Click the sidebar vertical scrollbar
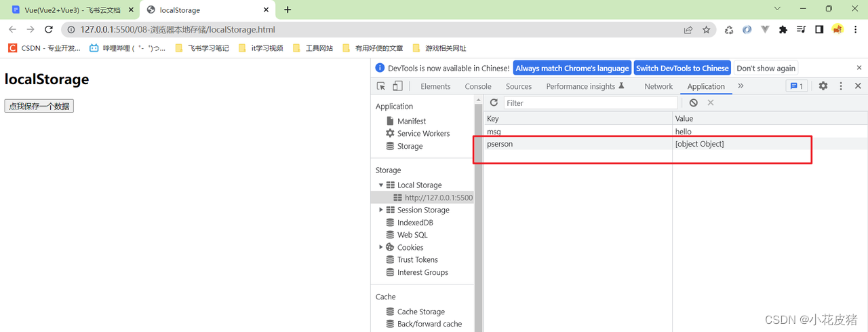Screen dimensions: 868x332 [x=478, y=213]
